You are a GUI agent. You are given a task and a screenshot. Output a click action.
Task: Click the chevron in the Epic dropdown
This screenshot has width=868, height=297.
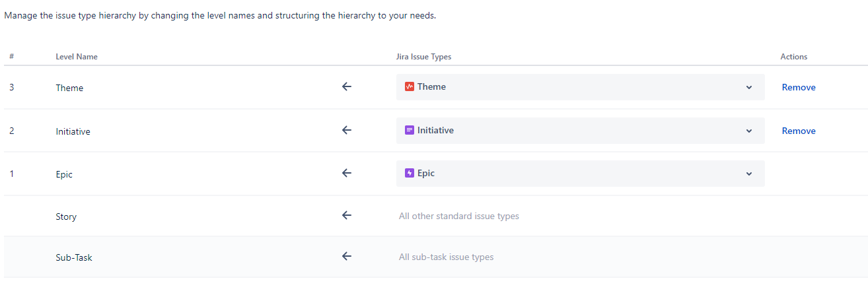point(748,174)
